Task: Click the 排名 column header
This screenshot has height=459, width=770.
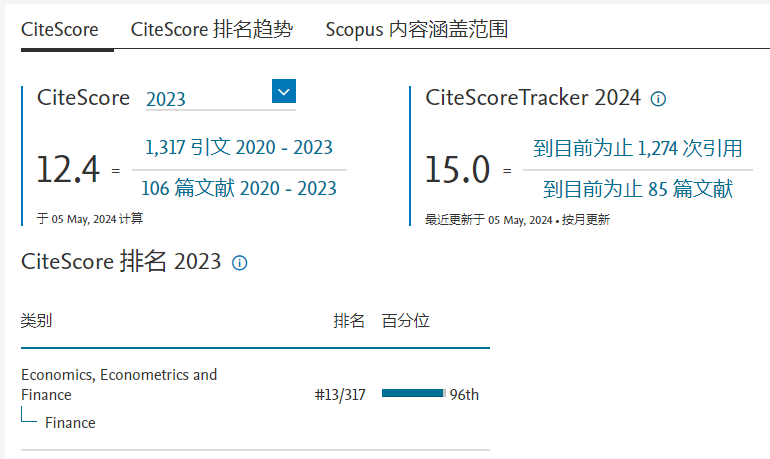Action: click(x=349, y=321)
